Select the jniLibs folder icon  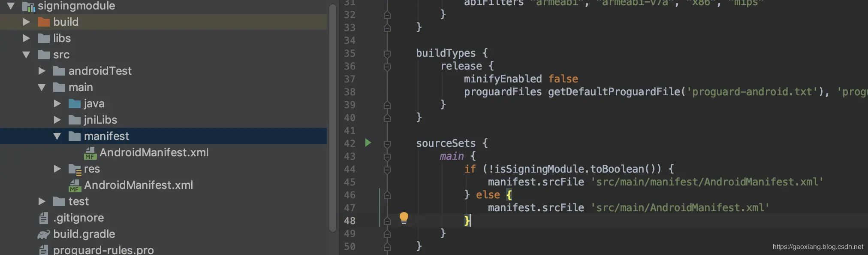pos(75,120)
